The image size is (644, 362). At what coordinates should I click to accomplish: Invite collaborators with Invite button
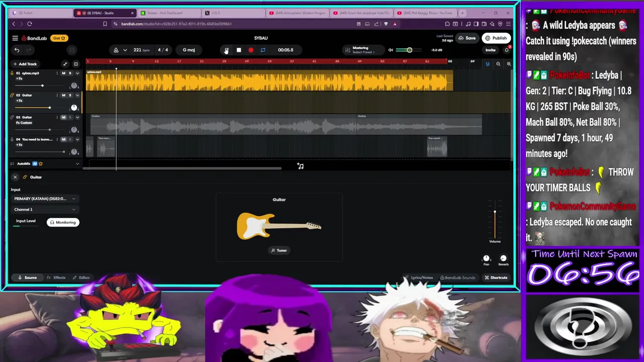[490, 50]
